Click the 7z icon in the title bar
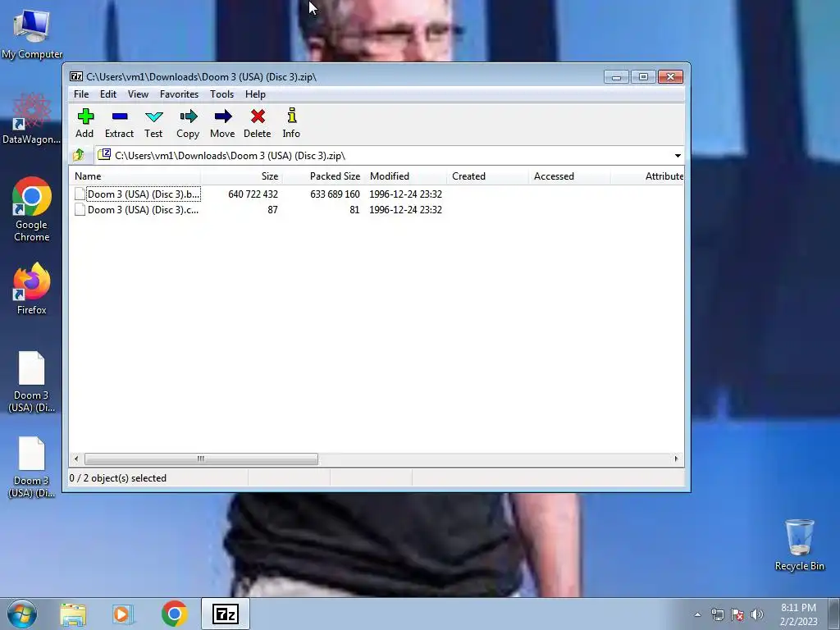840x630 pixels. coord(76,76)
